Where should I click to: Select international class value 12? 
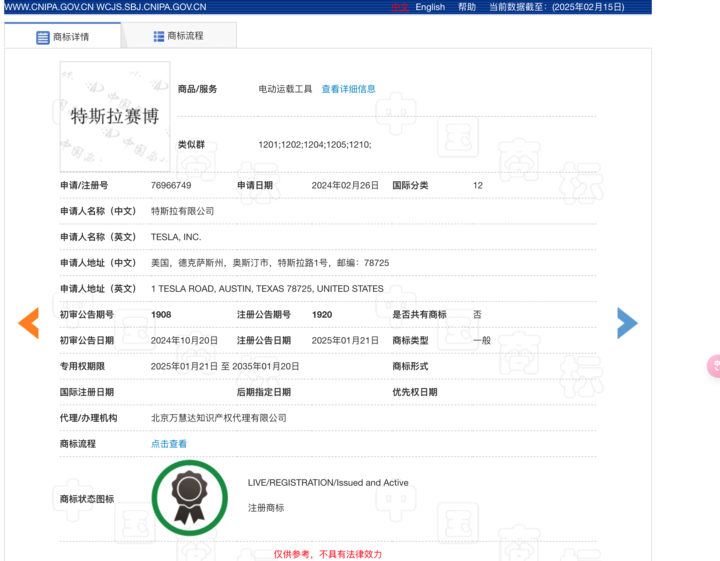click(478, 185)
